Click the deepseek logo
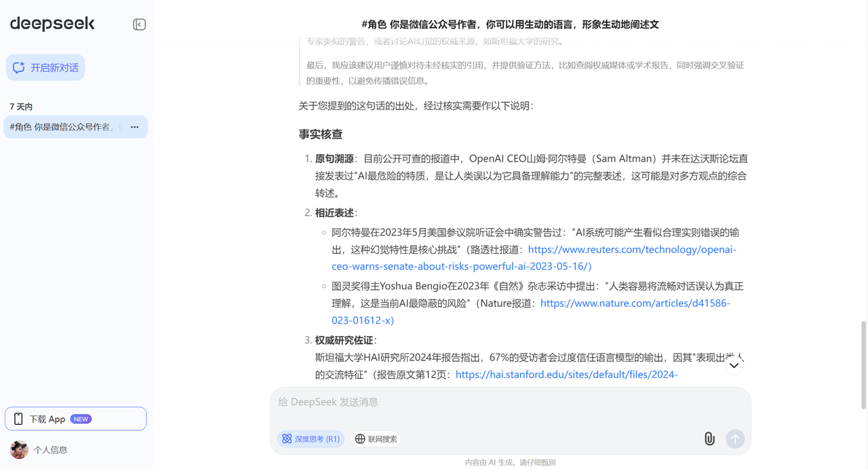The width and height of the screenshot is (868, 469). coord(52,24)
